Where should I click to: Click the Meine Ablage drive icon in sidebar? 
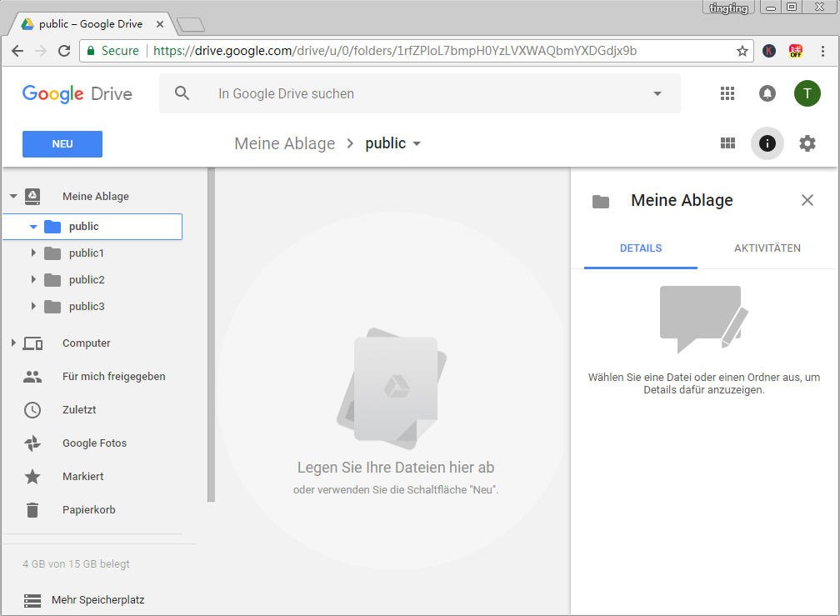point(32,196)
